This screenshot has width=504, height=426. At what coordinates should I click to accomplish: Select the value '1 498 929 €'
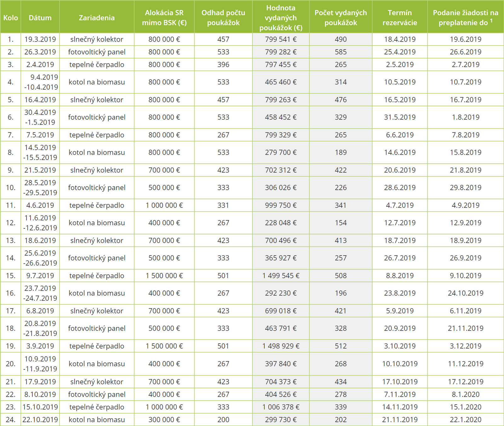click(281, 346)
